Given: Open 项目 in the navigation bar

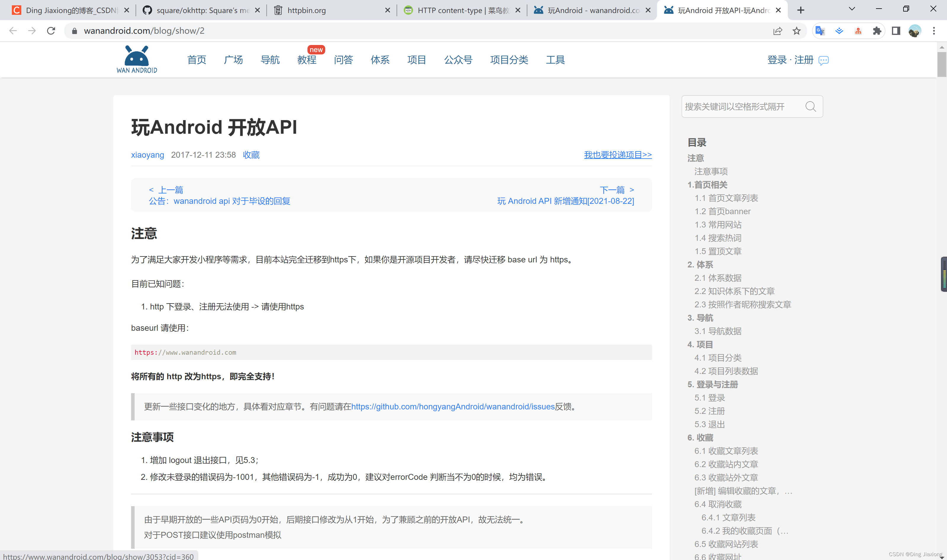Looking at the screenshot, I should [x=417, y=60].
